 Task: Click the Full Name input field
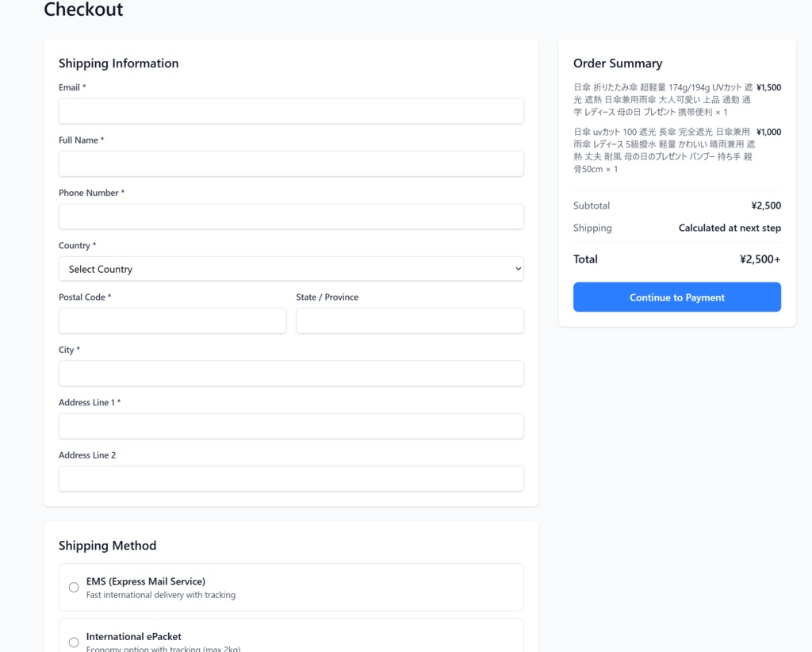(290, 163)
